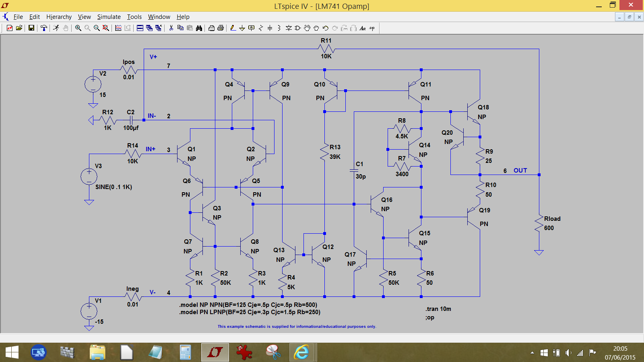Click the 'R13' resistor label

[335, 147]
